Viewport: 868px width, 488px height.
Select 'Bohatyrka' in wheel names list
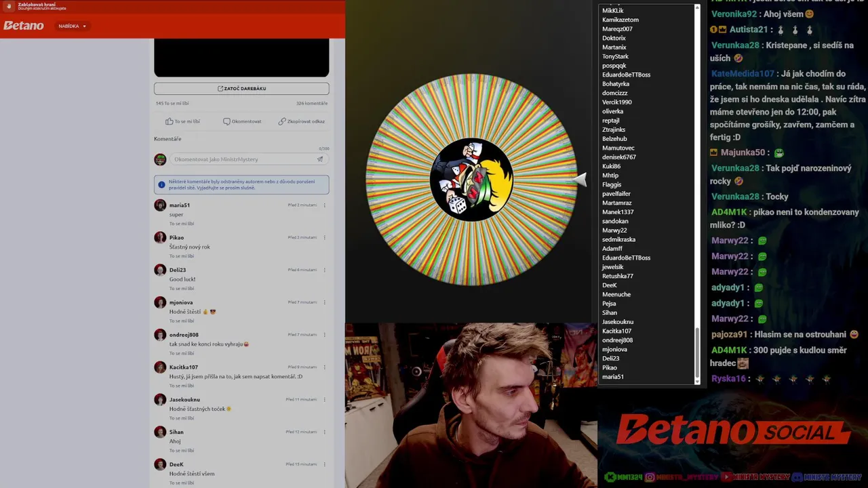pos(616,84)
